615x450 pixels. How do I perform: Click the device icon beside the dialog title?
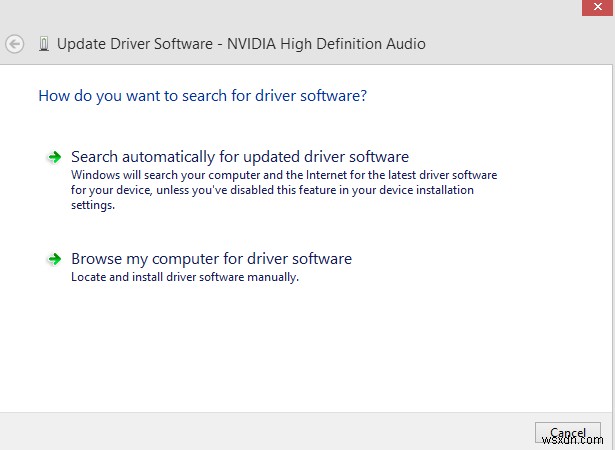[x=44, y=44]
